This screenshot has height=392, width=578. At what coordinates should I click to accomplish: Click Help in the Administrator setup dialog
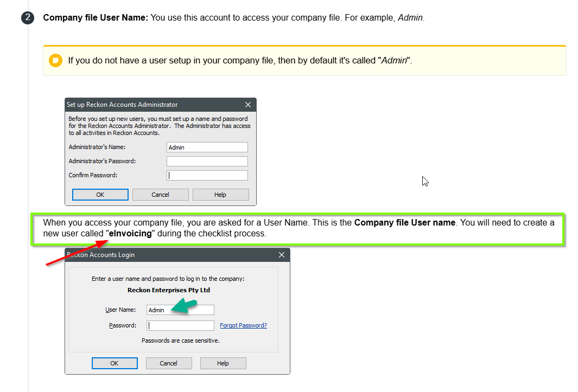(x=220, y=195)
